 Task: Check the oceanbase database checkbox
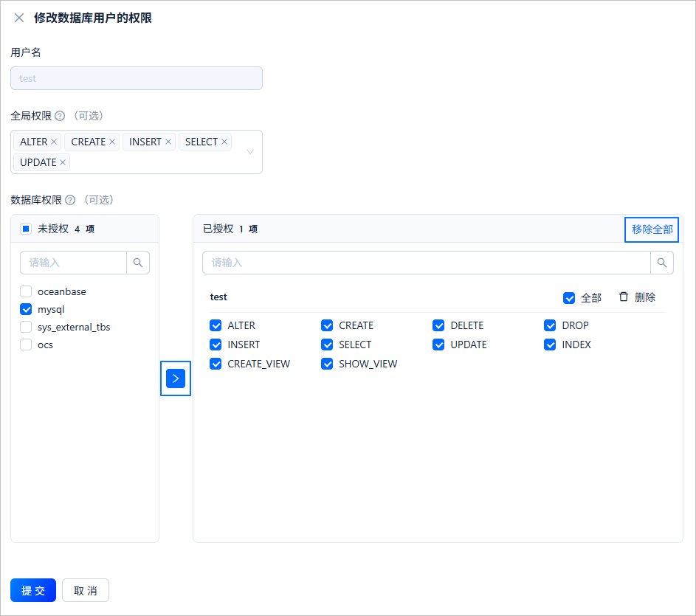[x=26, y=291]
